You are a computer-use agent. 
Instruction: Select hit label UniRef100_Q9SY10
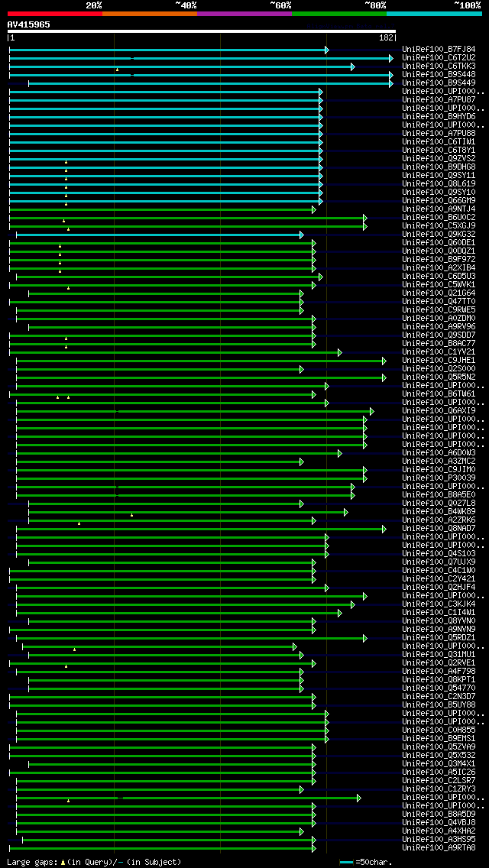[439, 192]
